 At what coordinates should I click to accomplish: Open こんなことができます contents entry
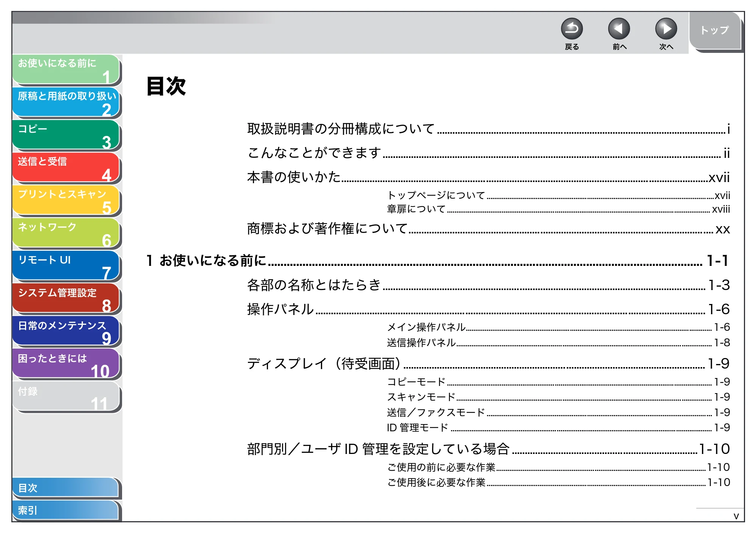tap(488, 153)
